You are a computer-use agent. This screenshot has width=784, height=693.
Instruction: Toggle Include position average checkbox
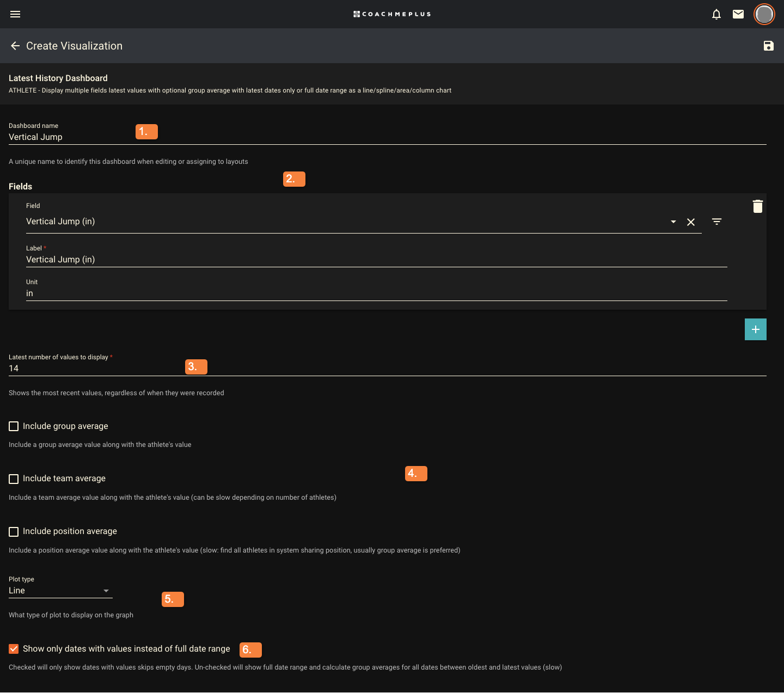tap(14, 532)
